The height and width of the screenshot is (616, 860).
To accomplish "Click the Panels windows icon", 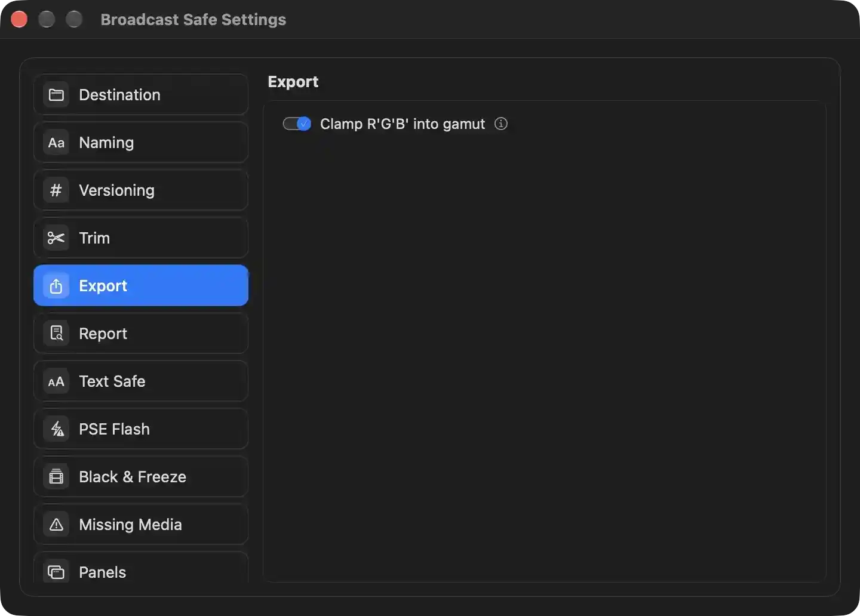I will pyautogui.click(x=56, y=572).
